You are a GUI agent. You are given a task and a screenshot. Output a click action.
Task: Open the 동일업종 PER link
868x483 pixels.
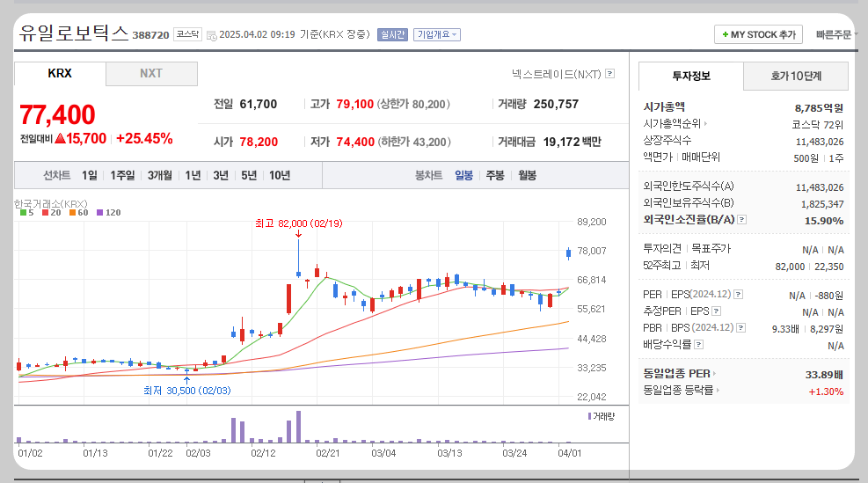(x=679, y=374)
